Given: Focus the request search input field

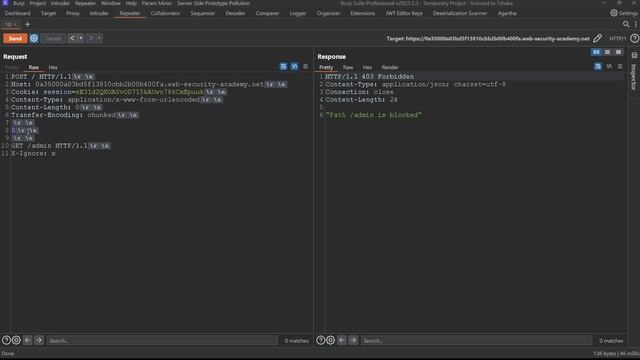Looking at the screenshot, I should pyautogui.click(x=162, y=340).
